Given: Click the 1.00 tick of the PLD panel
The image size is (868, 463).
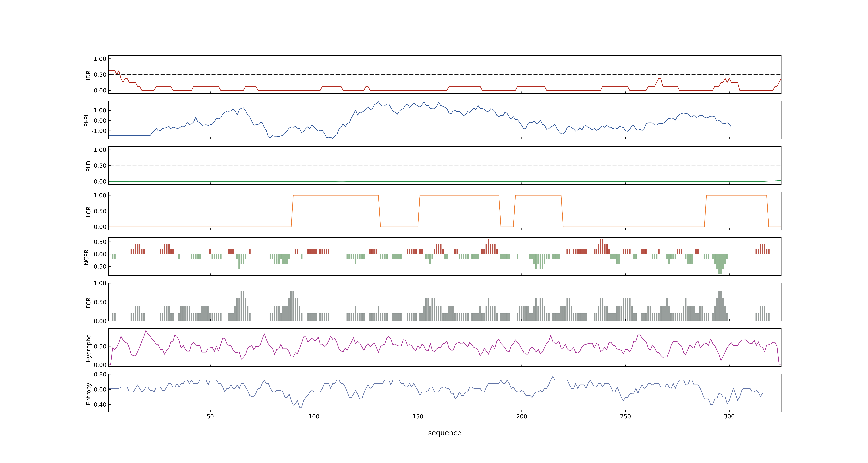Looking at the screenshot, I should pos(100,150).
